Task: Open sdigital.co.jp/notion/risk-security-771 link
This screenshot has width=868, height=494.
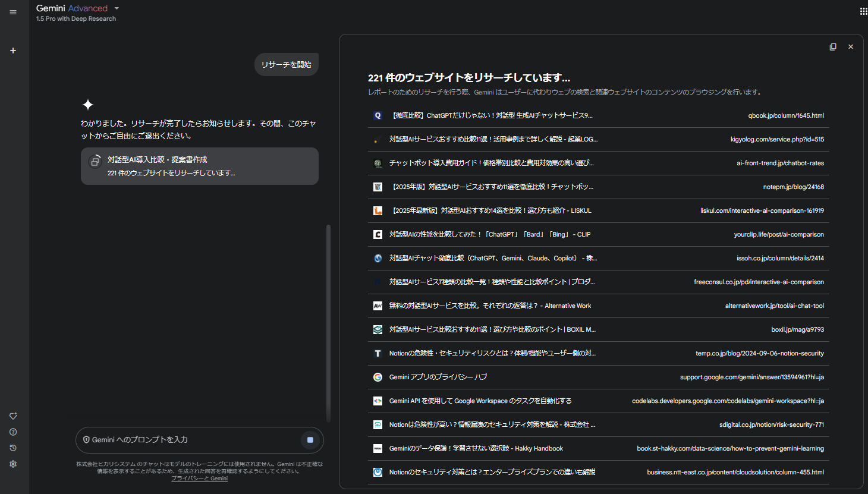Action: point(772,425)
